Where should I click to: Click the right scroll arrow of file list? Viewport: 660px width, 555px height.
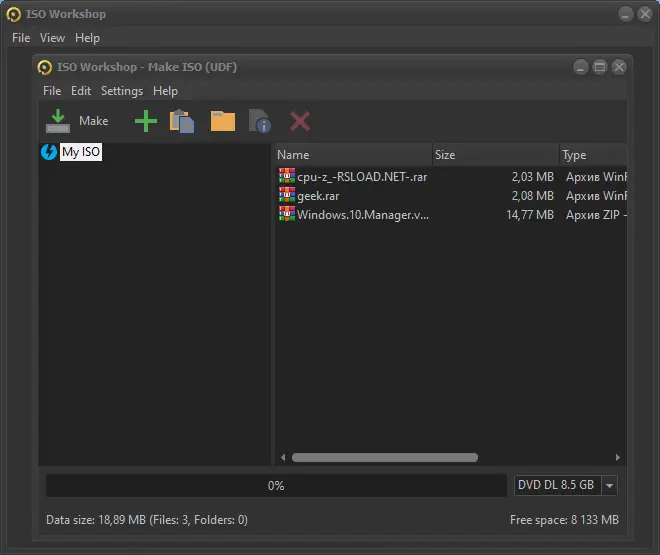coord(617,457)
